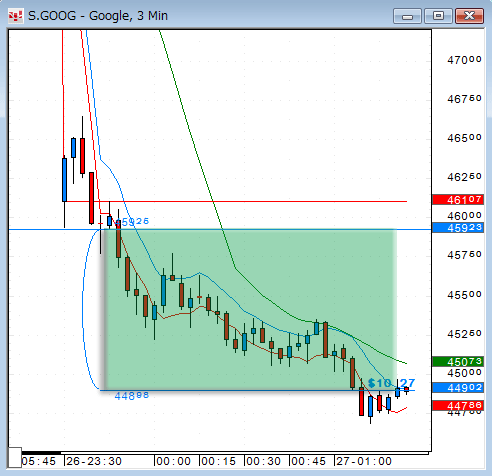Screen dimensions: 492x476
Task: Click the 45500 price axis value
Action: click(x=464, y=295)
